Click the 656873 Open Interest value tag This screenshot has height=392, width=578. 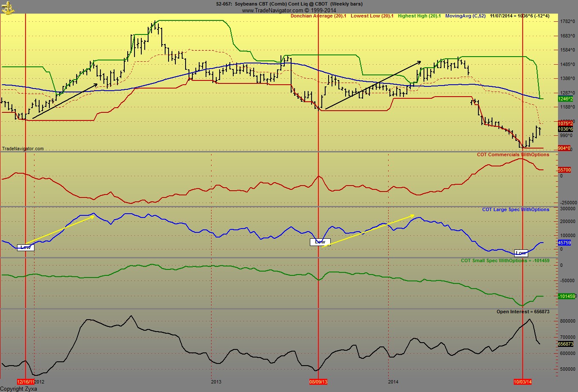pos(565,344)
